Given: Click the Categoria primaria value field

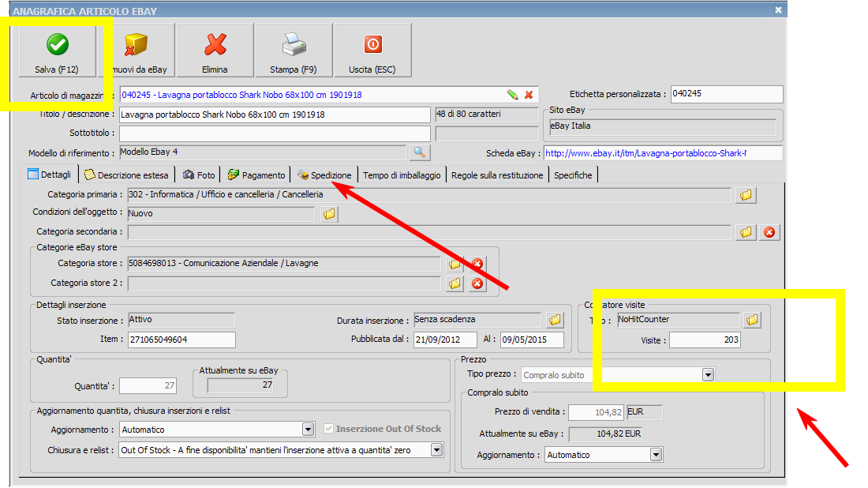Looking at the screenshot, I should coord(429,195).
